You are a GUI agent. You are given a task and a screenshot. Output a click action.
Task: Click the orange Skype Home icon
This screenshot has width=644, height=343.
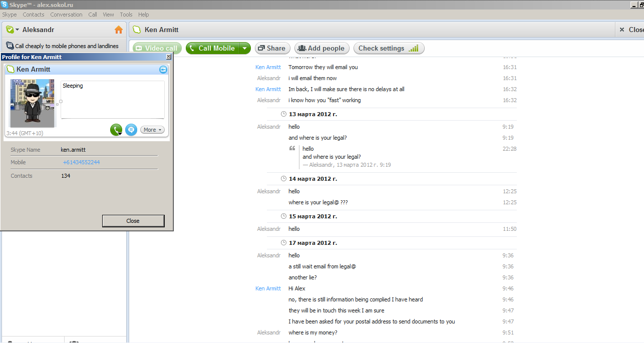[119, 30]
